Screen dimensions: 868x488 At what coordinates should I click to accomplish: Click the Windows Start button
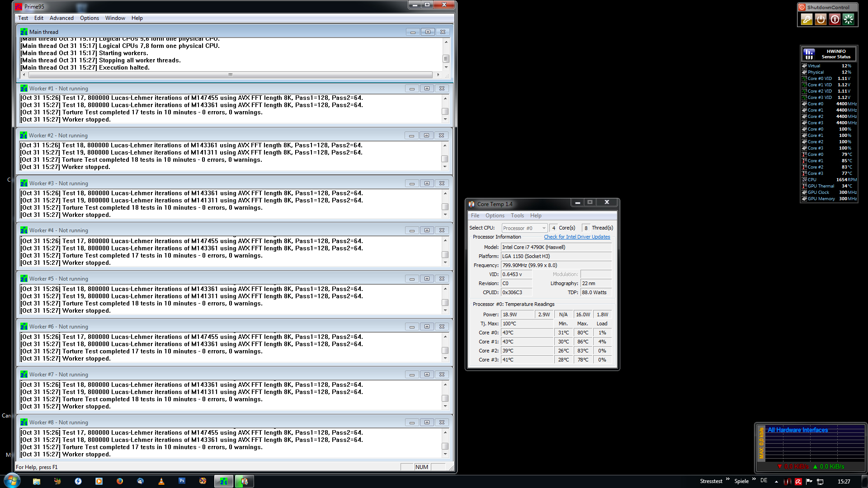click(x=12, y=480)
